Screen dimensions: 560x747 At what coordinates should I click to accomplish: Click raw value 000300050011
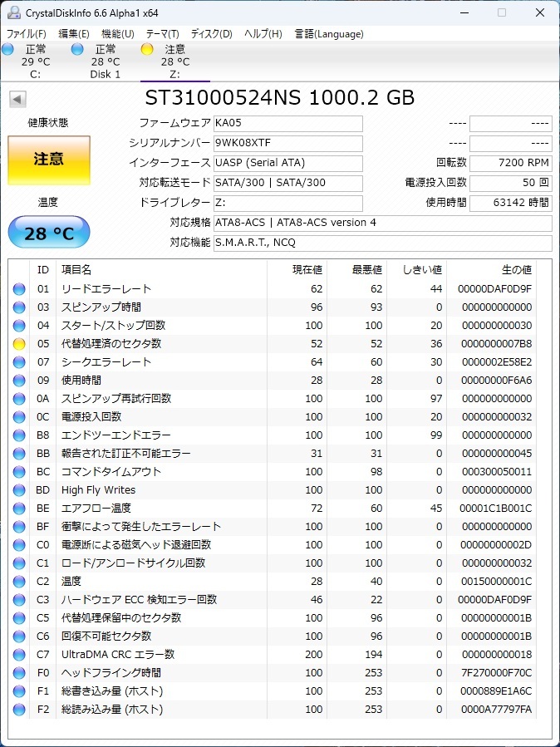point(497,472)
